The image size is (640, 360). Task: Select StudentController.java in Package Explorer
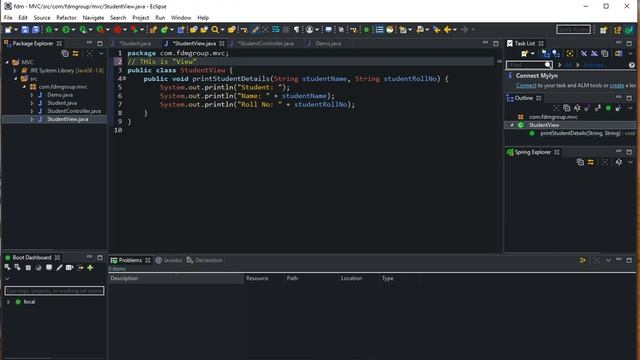coord(74,111)
